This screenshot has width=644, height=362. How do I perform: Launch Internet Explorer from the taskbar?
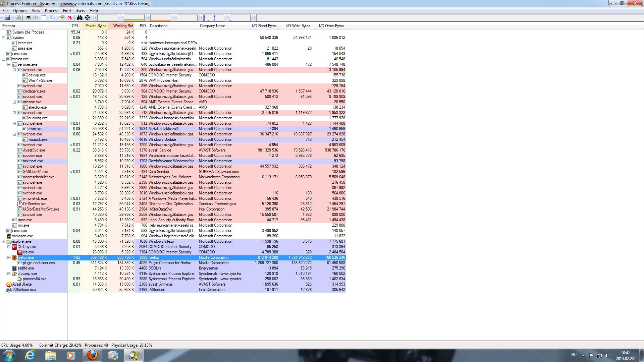(30, 355)
